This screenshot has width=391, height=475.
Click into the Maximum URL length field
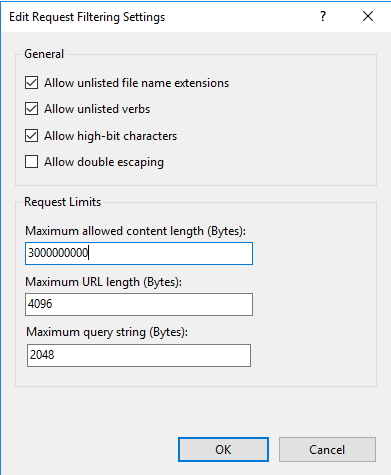[x=139, y=304]
